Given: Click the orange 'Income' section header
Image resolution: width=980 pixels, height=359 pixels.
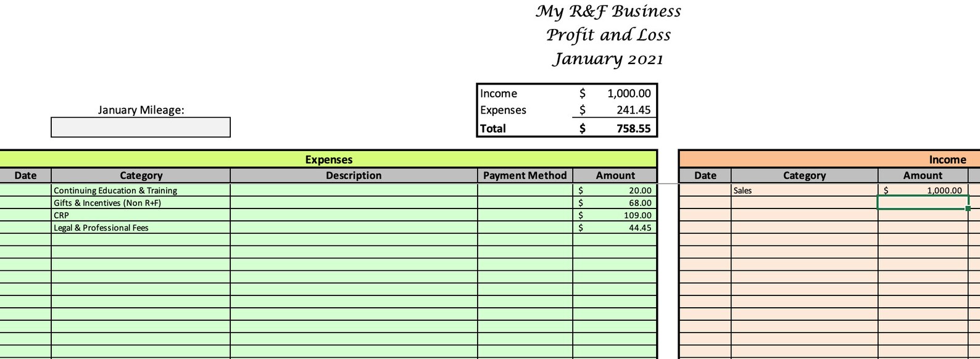Looking at the screenshot, I should (829, 159).
